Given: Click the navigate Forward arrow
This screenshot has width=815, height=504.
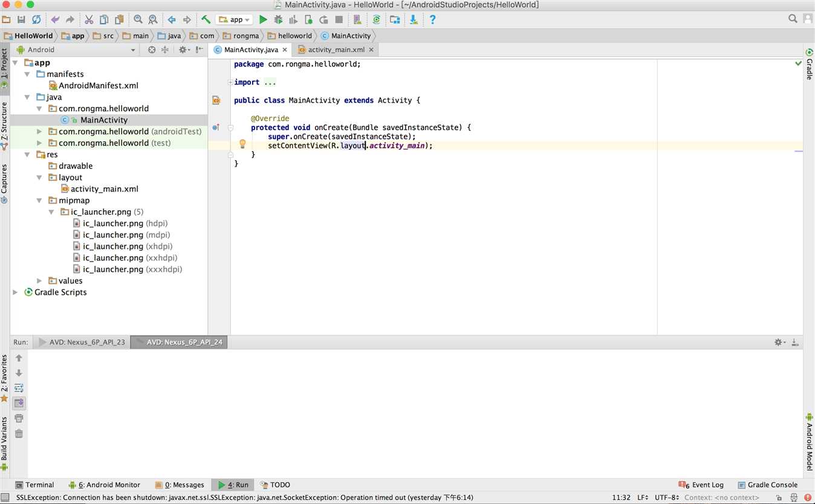Looking at the screenshot, I should (x=187, y=19).
